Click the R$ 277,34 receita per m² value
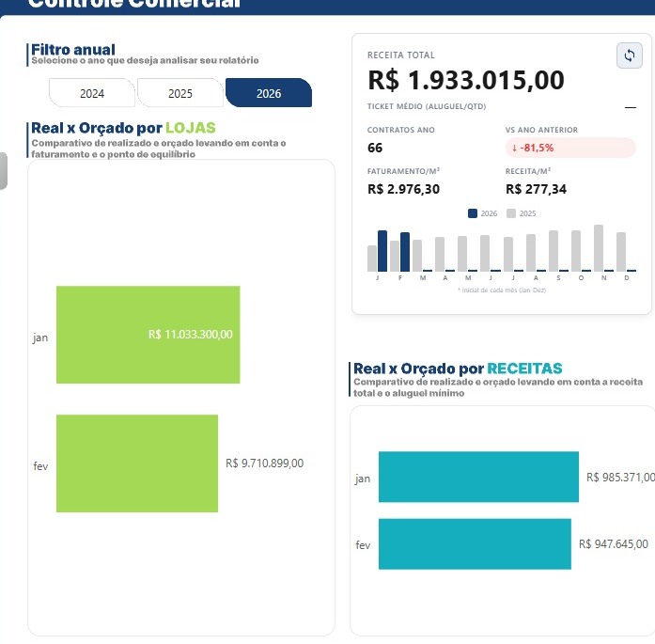The width and height of the screenshot is (655, 644). (x=536, y=189)
